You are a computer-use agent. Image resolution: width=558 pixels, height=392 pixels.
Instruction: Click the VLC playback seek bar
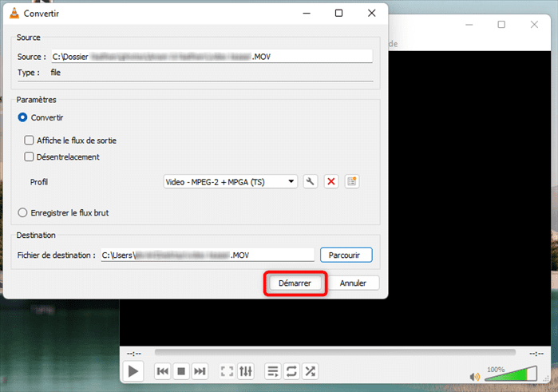point(334,352)
